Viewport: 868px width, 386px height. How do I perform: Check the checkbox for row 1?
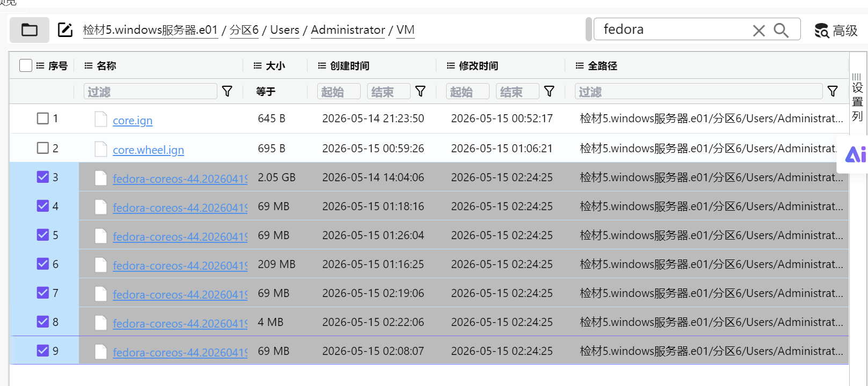tap(43, 118)
